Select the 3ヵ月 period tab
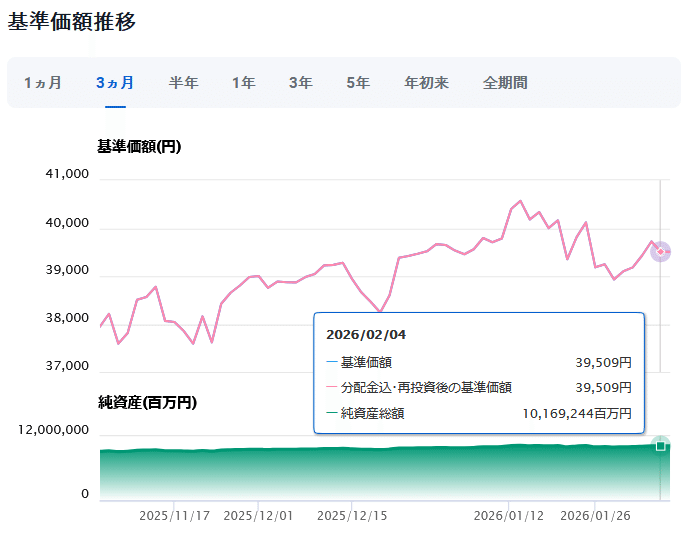Viewport: 681px width, 536px height. coord(115,83)
